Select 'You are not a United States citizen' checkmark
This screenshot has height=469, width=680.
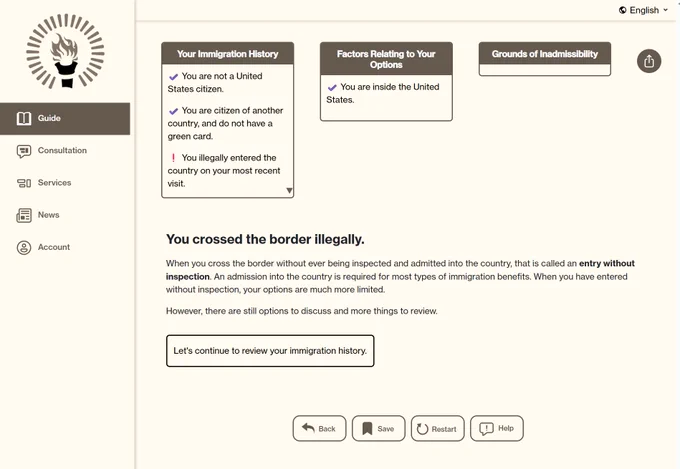[x=173, y=77]
